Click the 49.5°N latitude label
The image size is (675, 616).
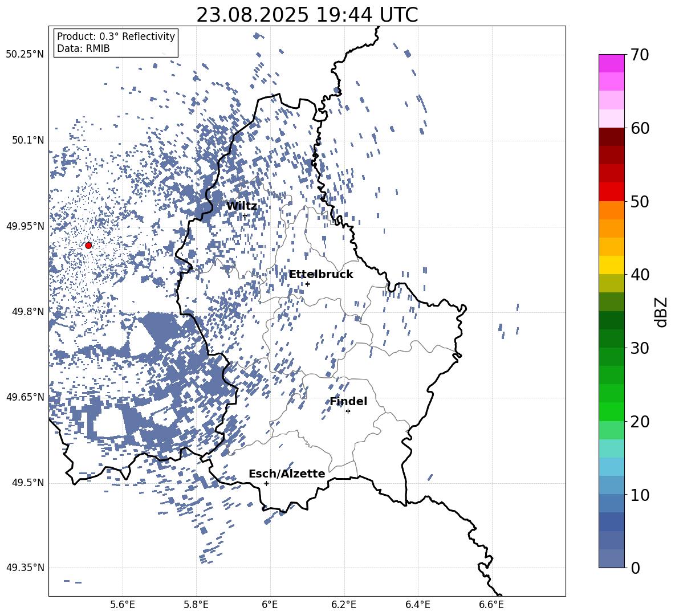click(x=28, y=483)
